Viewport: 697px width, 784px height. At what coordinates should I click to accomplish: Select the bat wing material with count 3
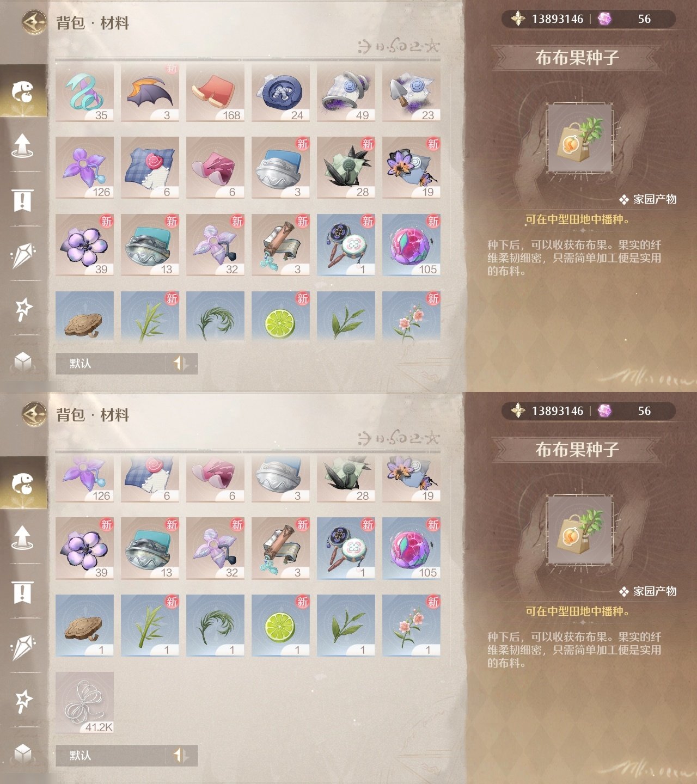(x=150, y=91)
